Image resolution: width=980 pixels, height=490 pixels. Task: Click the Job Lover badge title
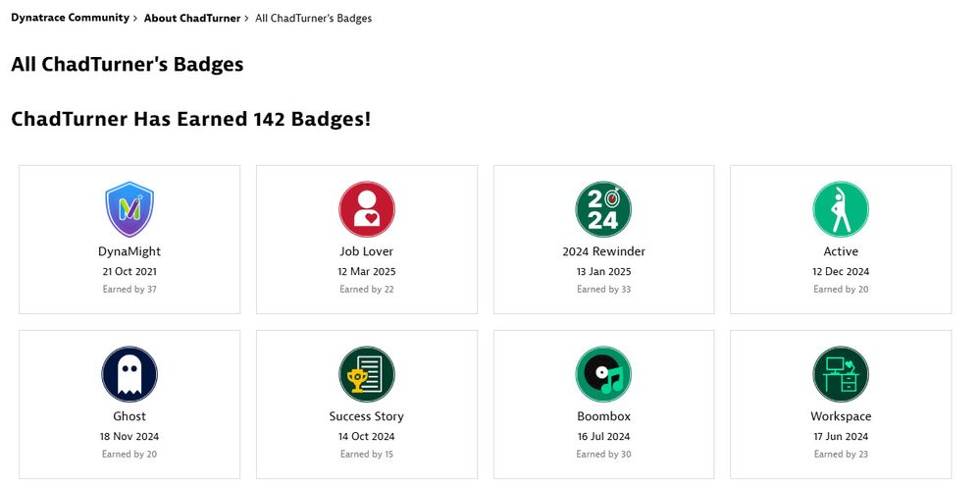point(367,251)
